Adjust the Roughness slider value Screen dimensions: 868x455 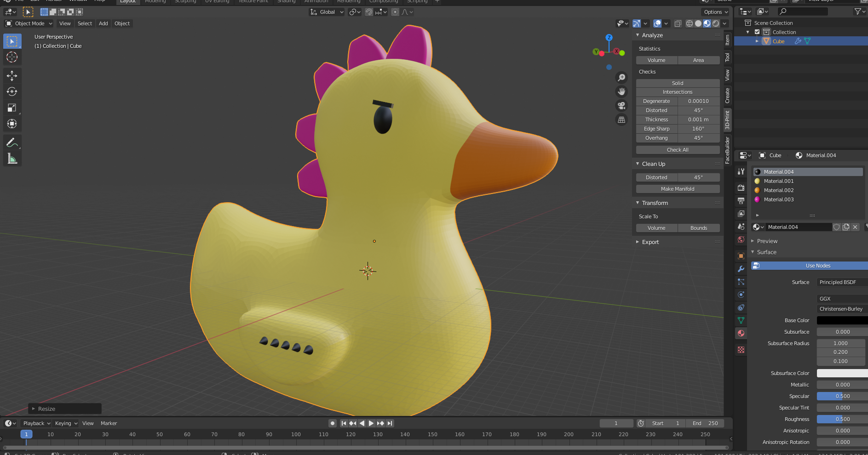841,419
